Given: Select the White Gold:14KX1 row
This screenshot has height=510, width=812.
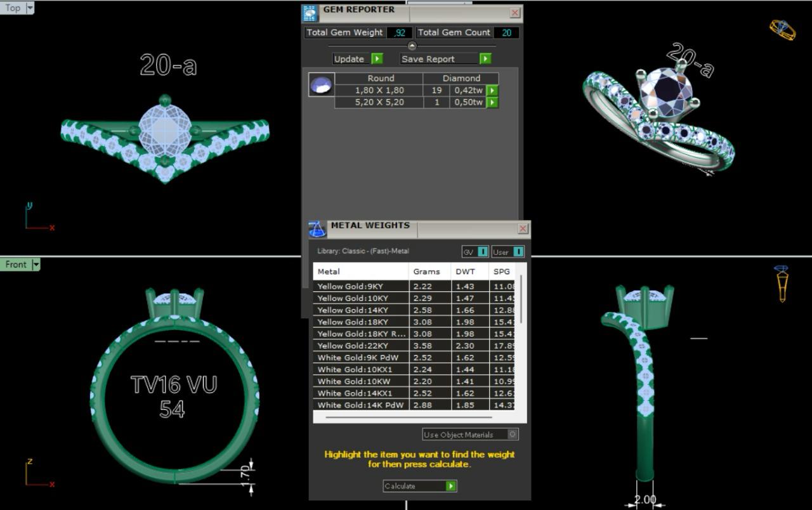Looking at the screenshot, I should (x=414, y=393).
